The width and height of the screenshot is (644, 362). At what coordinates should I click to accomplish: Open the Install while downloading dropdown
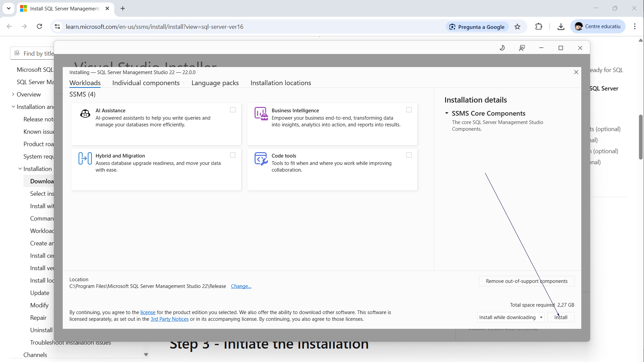(x=511, y=317)
